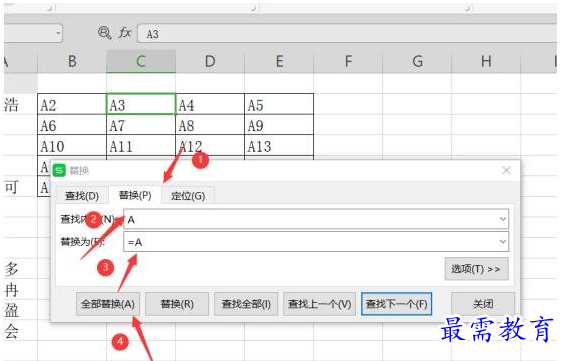This screenshot has height=361, width=562.
Task: Click cell containing A5
Action: (x=279, y=104)
